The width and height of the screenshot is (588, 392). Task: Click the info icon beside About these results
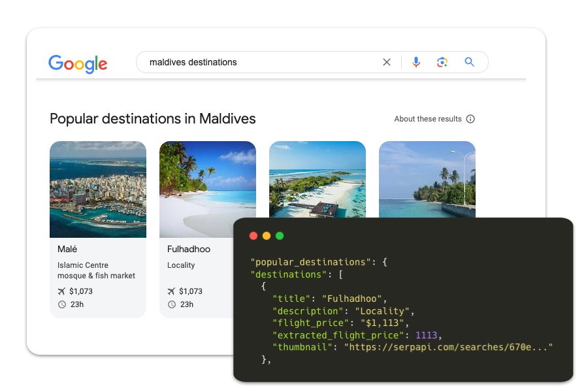click(x=470, y=119)
